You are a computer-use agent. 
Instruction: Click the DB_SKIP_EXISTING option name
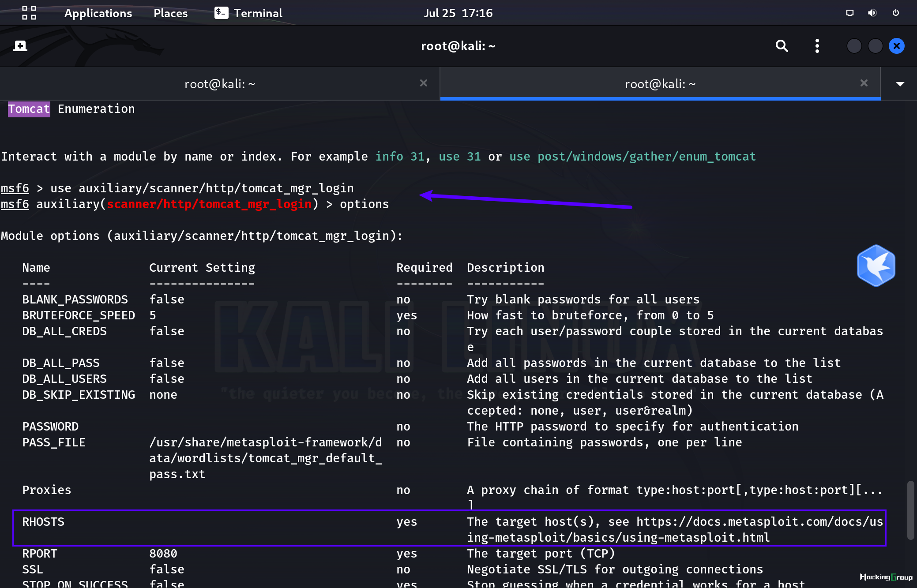pyautogui.click(x=79, y=395)
